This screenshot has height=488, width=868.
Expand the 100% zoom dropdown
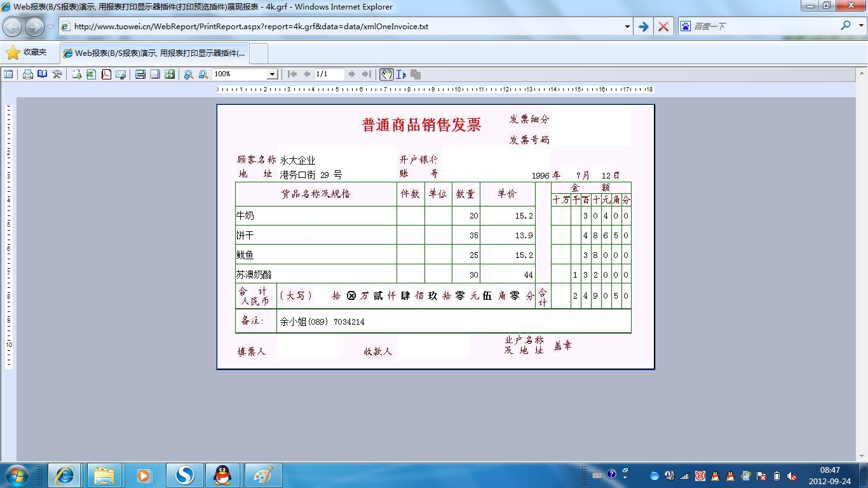pos(272,74)
